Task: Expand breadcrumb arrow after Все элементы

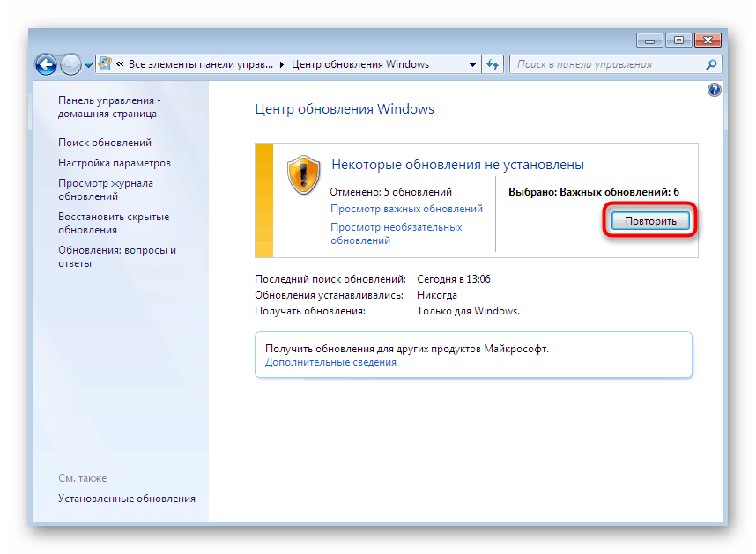Action: [282, 64]
